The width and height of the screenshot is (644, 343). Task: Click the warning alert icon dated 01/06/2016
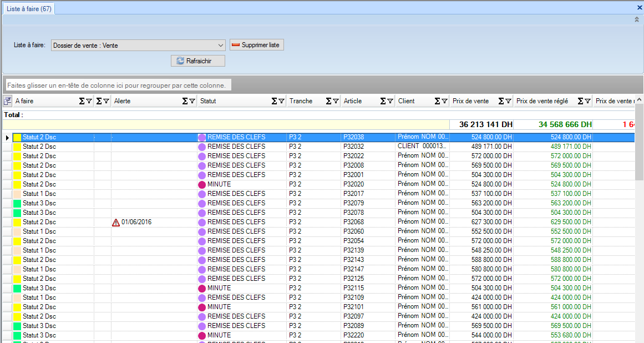[116, 222]
